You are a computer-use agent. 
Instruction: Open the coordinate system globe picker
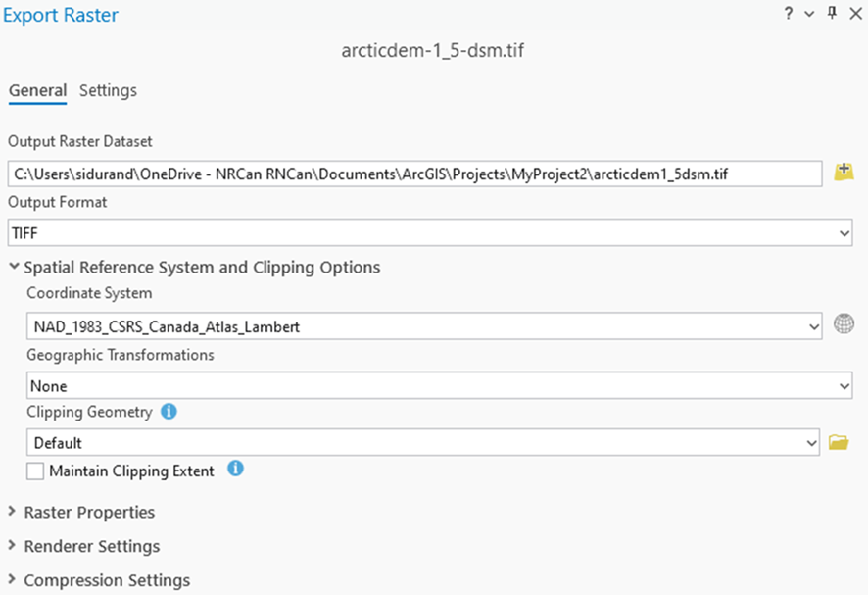click(x=844, y=324)
